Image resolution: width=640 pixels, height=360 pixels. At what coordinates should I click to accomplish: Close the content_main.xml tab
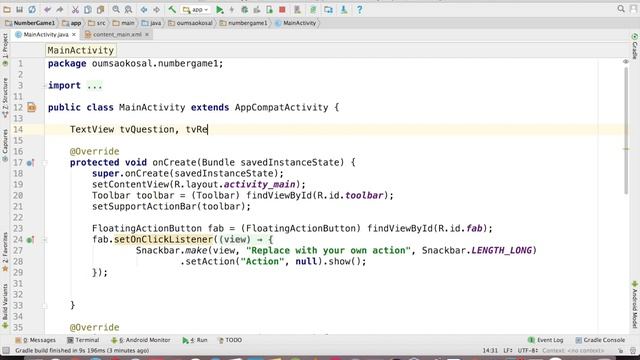click(147, 35)
